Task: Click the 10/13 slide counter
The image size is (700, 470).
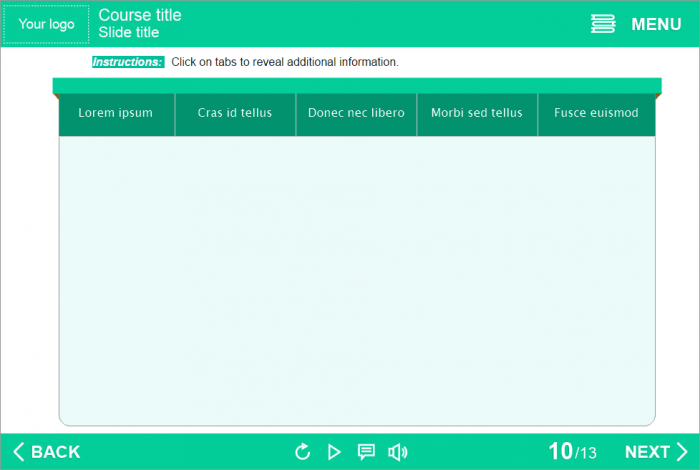Action: [572, 452]
